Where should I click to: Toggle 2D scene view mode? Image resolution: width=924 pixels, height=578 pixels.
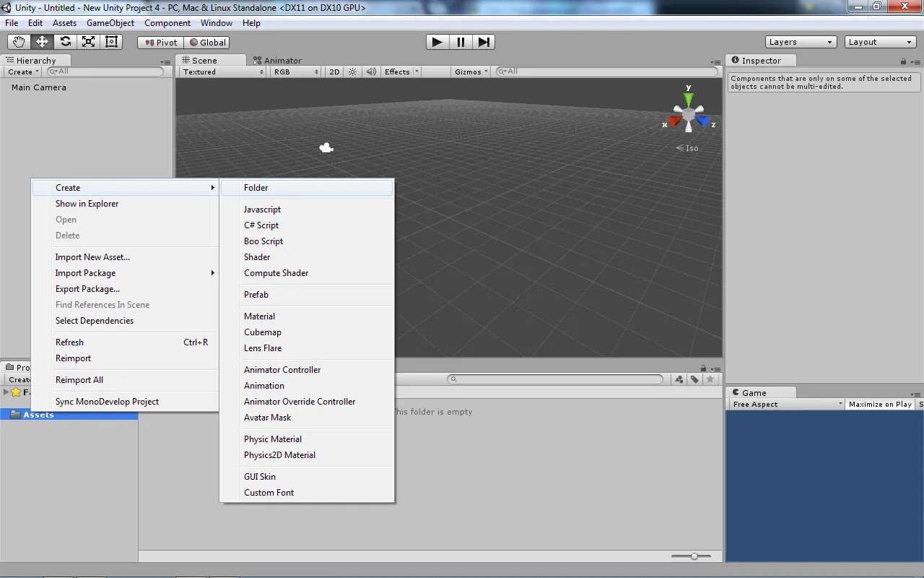[x=334, y=72]
